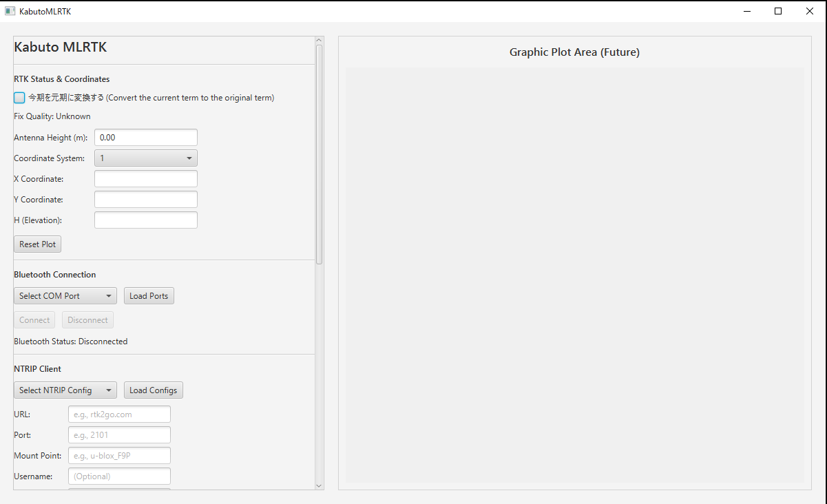Enable the convert current term to original term checkbox
This screenshot has width=827, height=504.
point(19,98)
